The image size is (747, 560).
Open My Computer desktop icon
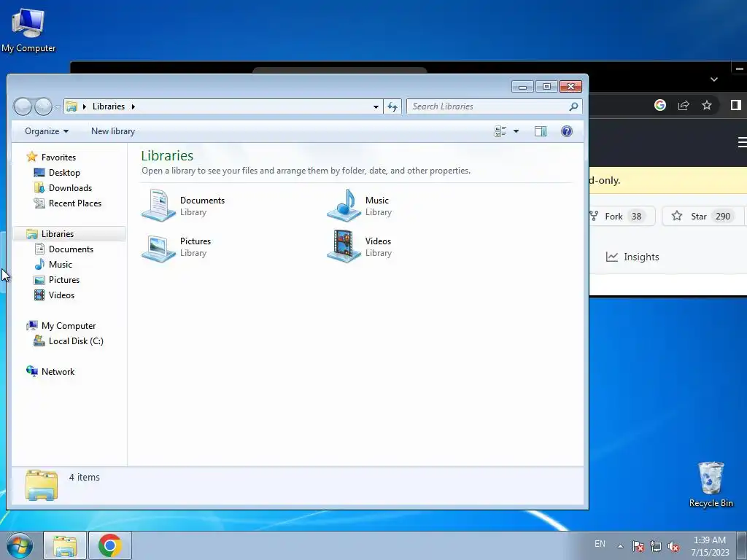coord(28,28)
